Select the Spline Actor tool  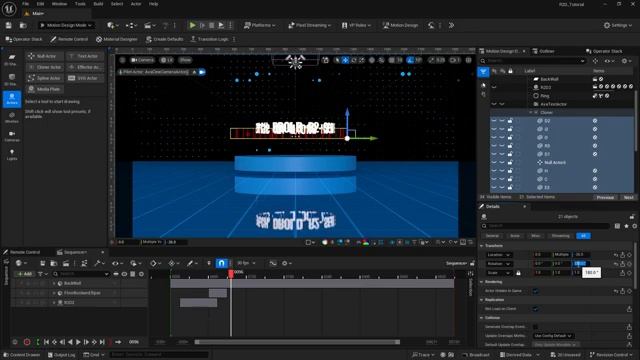[x=45, y=78]
